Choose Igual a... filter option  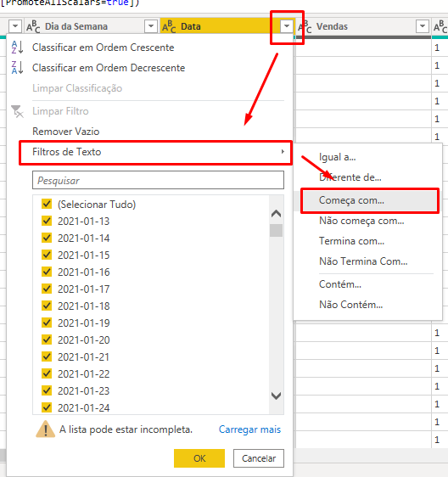coord(338,157)
